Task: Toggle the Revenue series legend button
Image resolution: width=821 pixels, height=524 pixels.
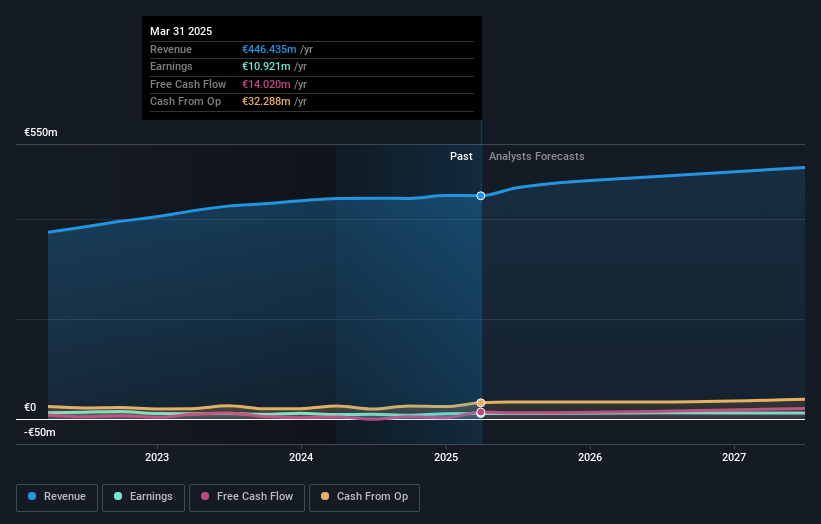Action: coord(57,497)
